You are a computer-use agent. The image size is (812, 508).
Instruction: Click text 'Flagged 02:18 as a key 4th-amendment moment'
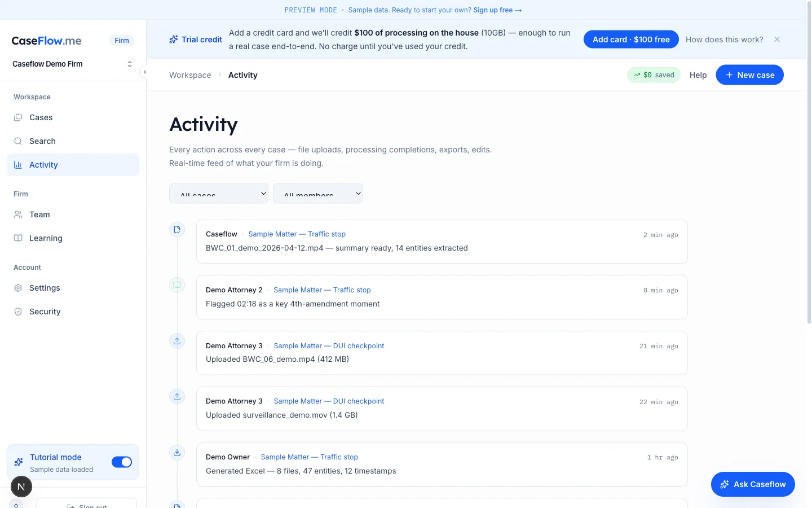click(x=293, y=304)
